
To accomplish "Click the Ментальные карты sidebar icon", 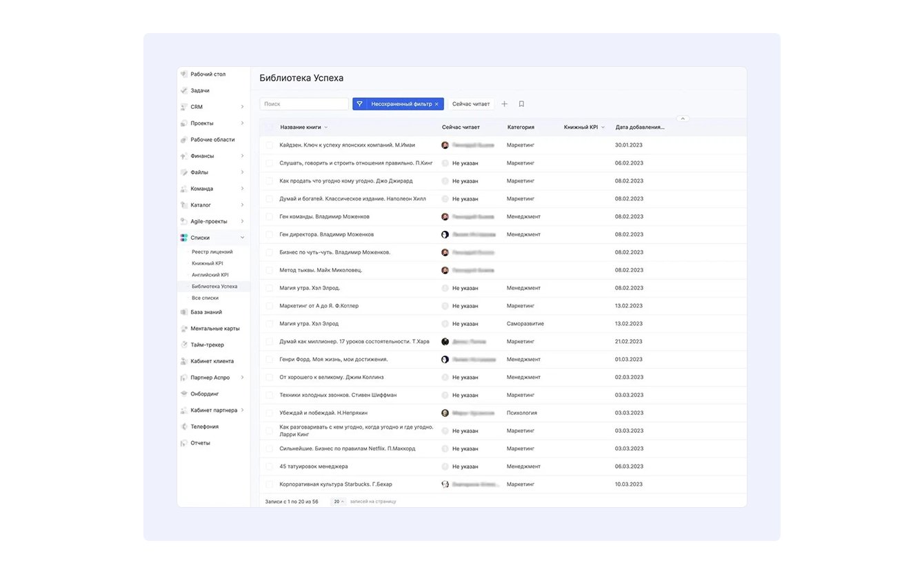I will tap(184, 329).
